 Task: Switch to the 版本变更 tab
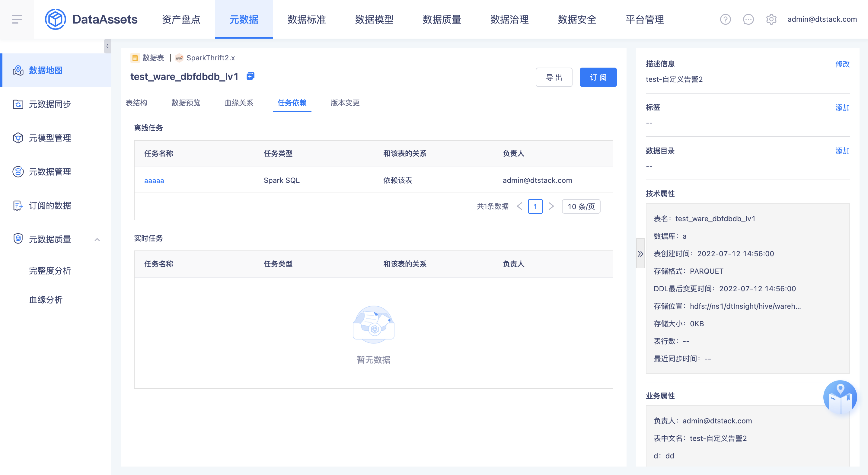345,103
